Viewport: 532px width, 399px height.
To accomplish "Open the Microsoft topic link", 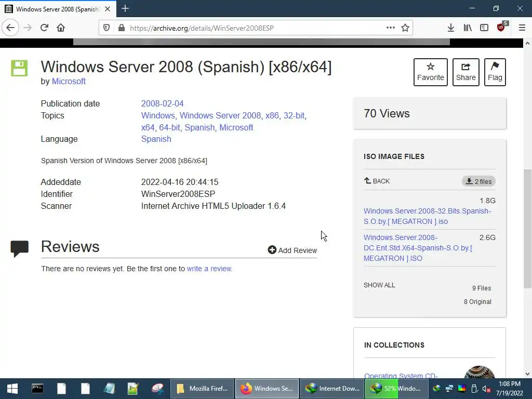I will (x=236, y=128).
